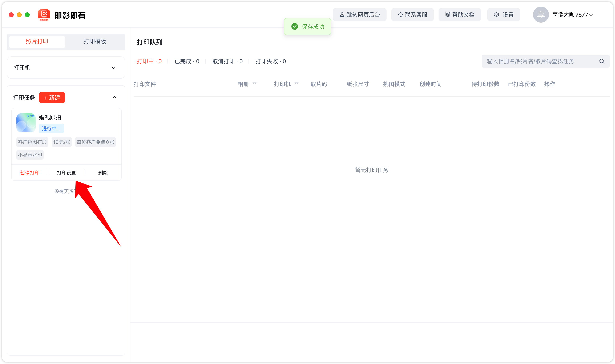Click the headset icon next to 联系客服
The width and height of the screenshot is (615, 364).
[400, 14]
